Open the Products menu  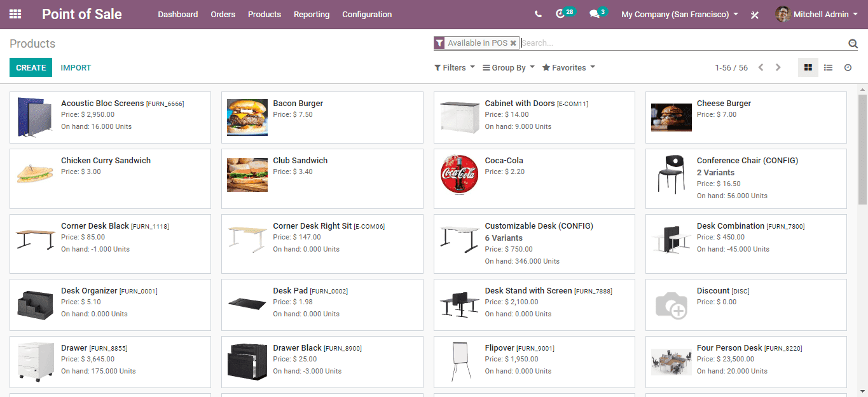(x=265, y=14)
